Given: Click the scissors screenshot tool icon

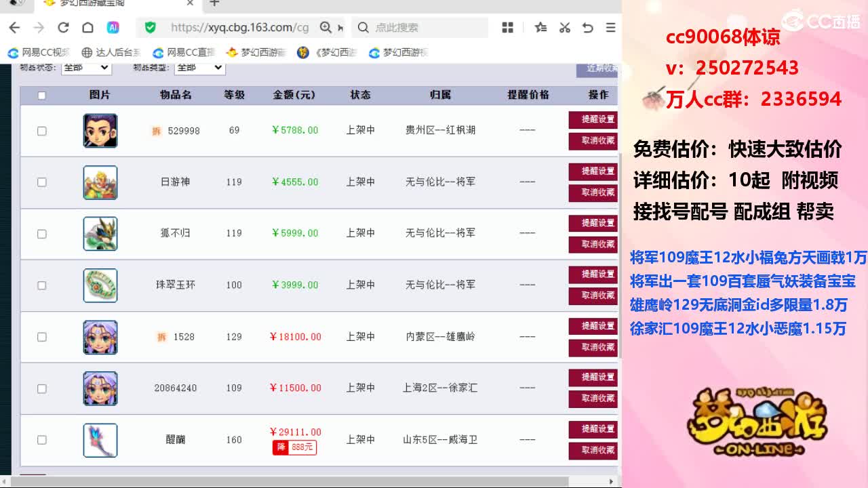Looking at the screenshot, I should pos(564,28).
